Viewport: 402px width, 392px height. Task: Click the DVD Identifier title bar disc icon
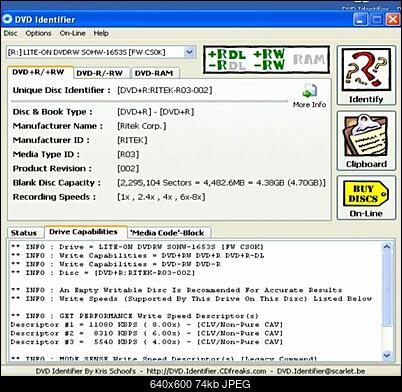(7, 19)
